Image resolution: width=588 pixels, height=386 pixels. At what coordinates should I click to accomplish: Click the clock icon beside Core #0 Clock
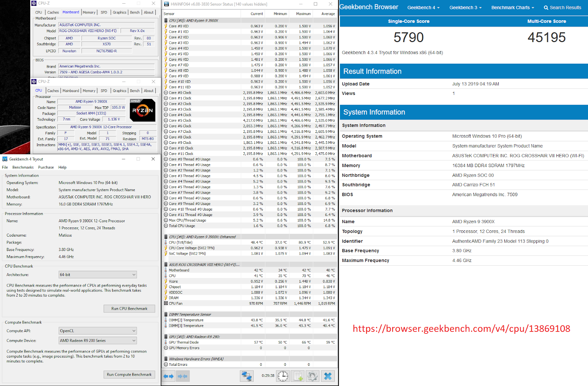point(166,93)
